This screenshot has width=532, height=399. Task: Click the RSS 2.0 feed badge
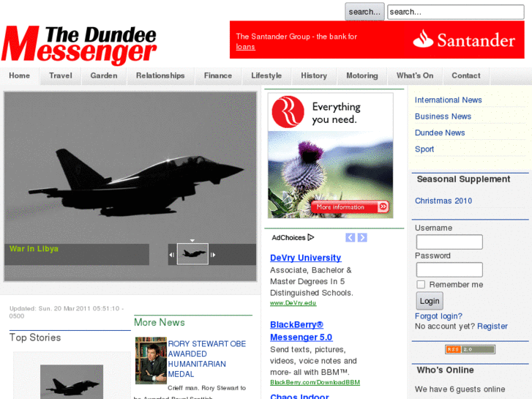[x=470, y=349]
